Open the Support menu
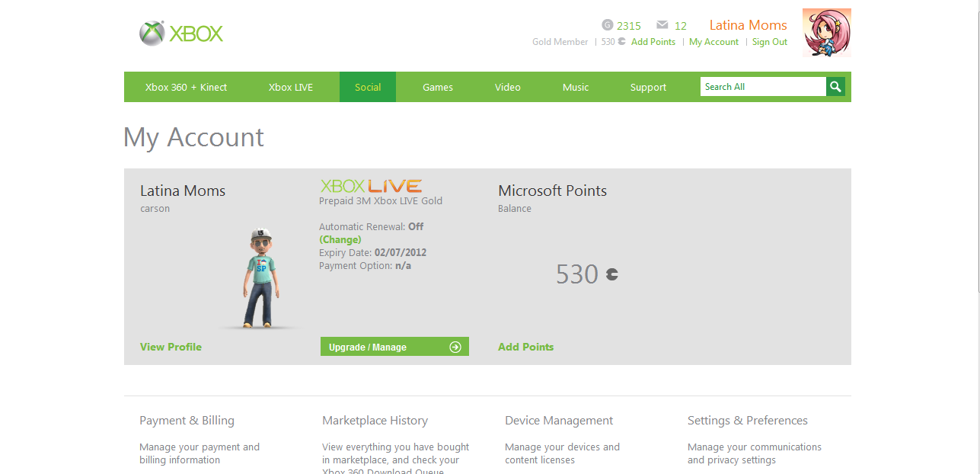 pos(648,87)
